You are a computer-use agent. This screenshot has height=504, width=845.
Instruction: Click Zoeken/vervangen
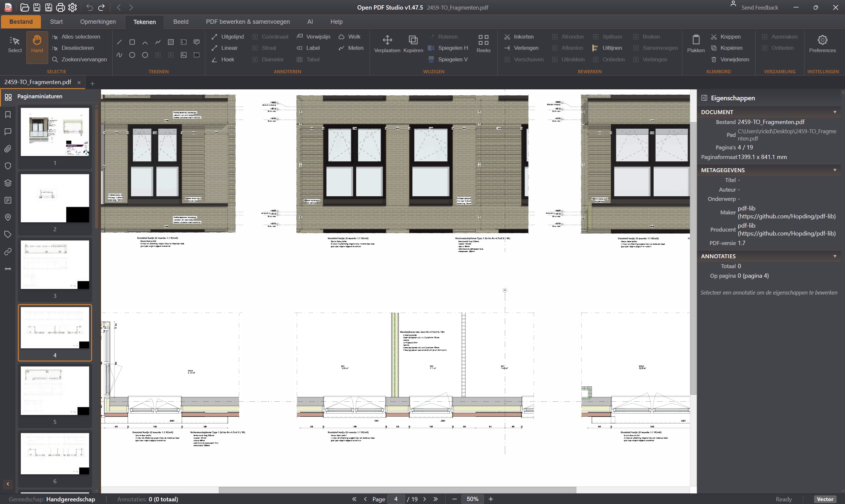79,59
